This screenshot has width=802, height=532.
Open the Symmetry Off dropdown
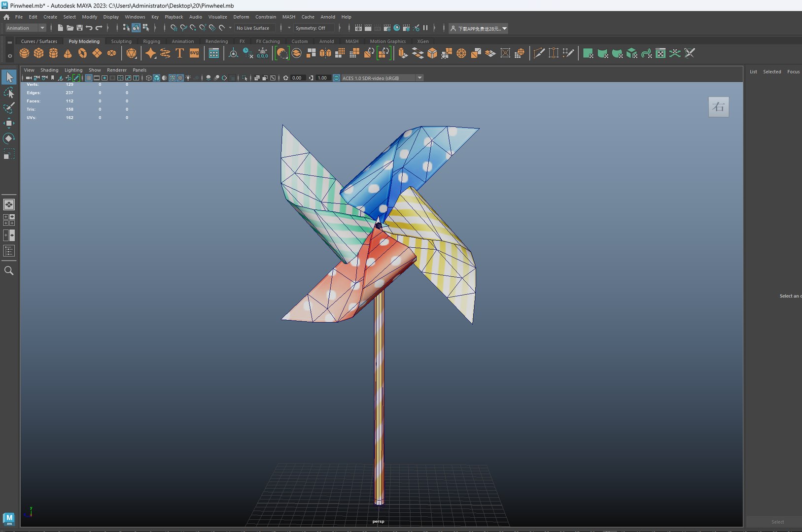(314, 28)
